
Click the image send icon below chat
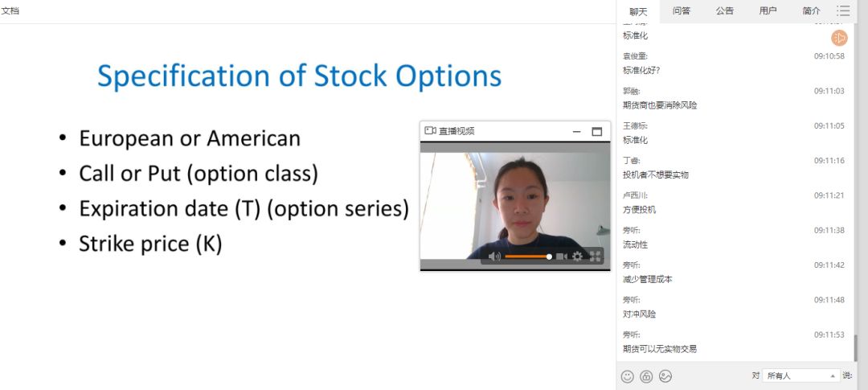pos(665,376)
